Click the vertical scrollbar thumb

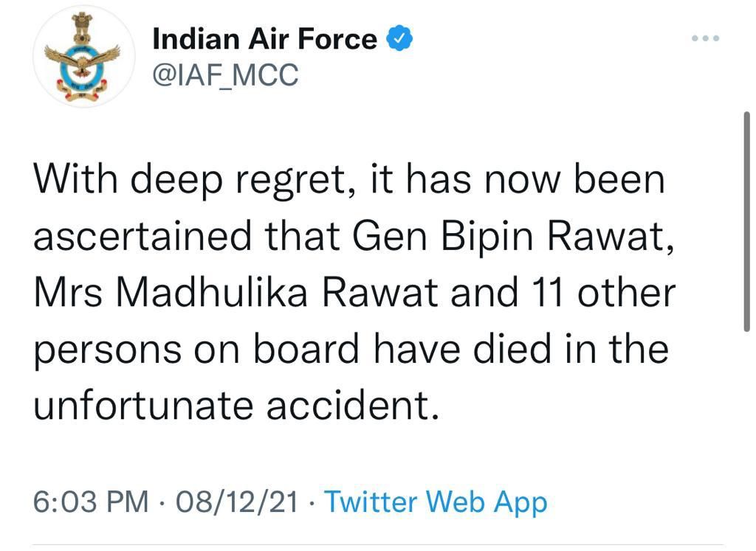click(x=746, y=221)
